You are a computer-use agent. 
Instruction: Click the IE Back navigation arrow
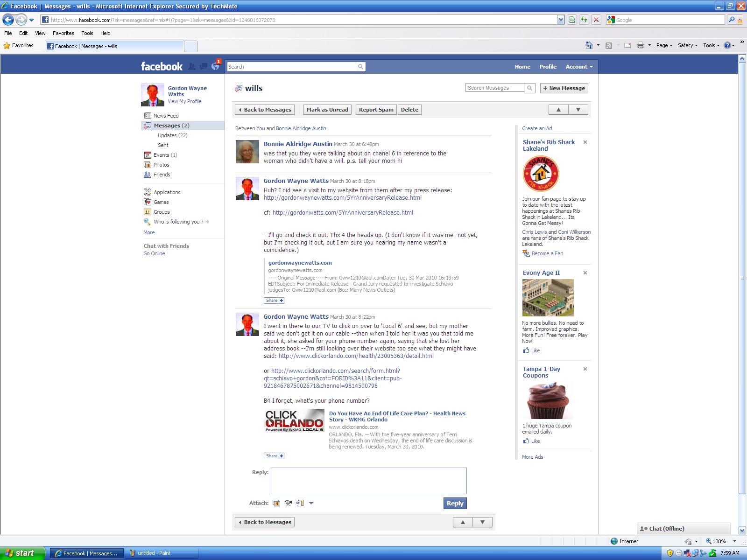8,20
